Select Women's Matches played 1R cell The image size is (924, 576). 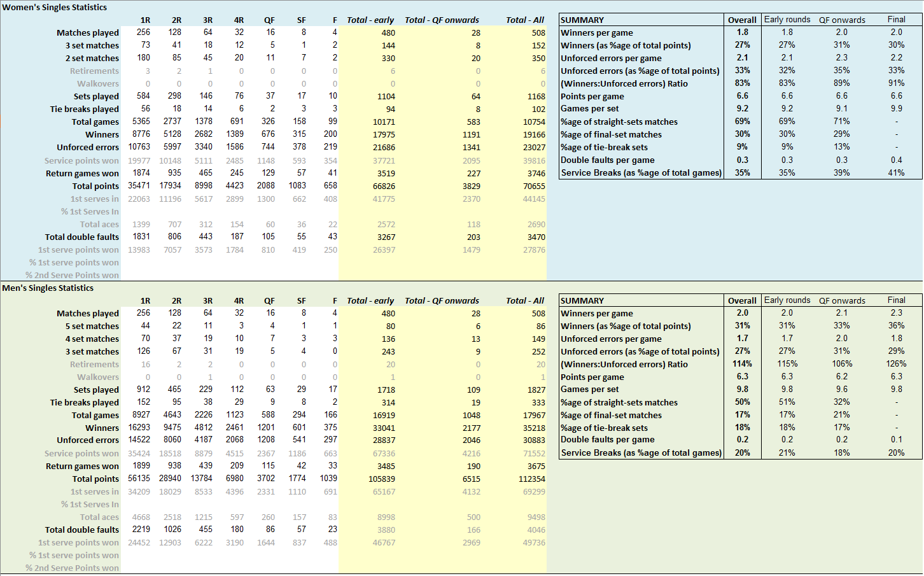pyautogui.click(x=143, y=32)
